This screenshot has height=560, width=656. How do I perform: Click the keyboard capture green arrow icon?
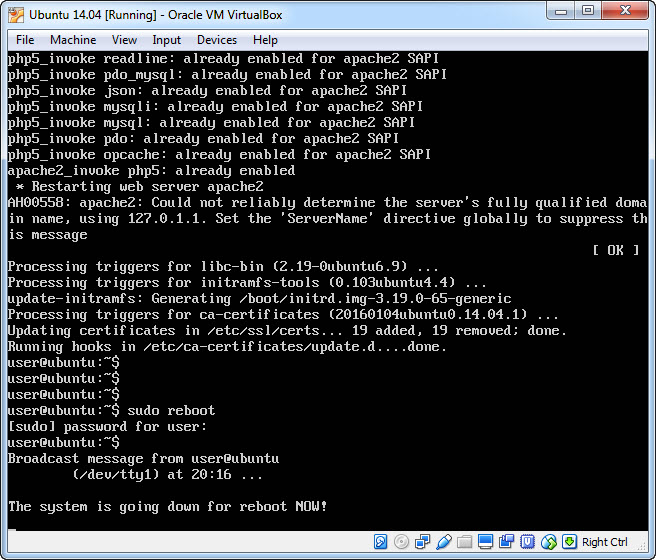(569, 542)
